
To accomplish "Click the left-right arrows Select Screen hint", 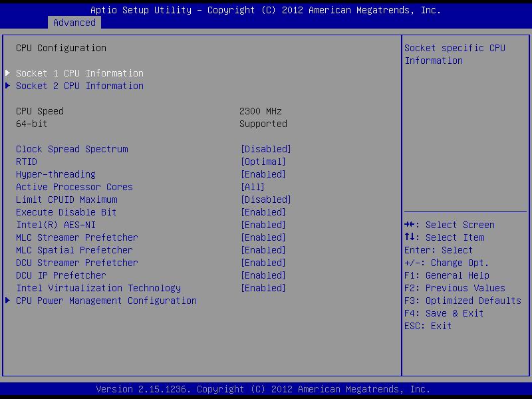I will [450, 225].
